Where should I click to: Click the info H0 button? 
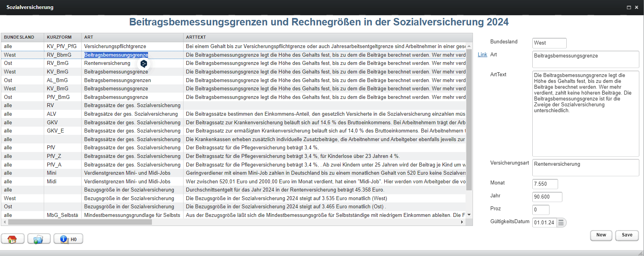pyautogui.click(x=68, y=239)
